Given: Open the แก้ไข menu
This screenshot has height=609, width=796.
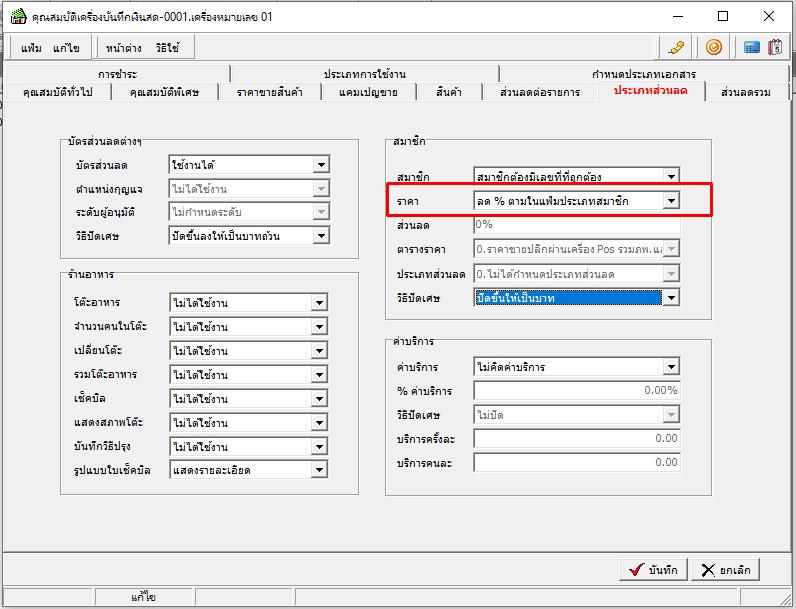Looking at the screenshot, I should 66,48.
